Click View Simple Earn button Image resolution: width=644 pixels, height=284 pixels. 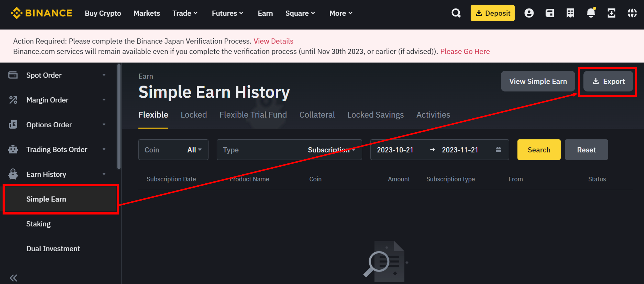(x=538, y=81)
